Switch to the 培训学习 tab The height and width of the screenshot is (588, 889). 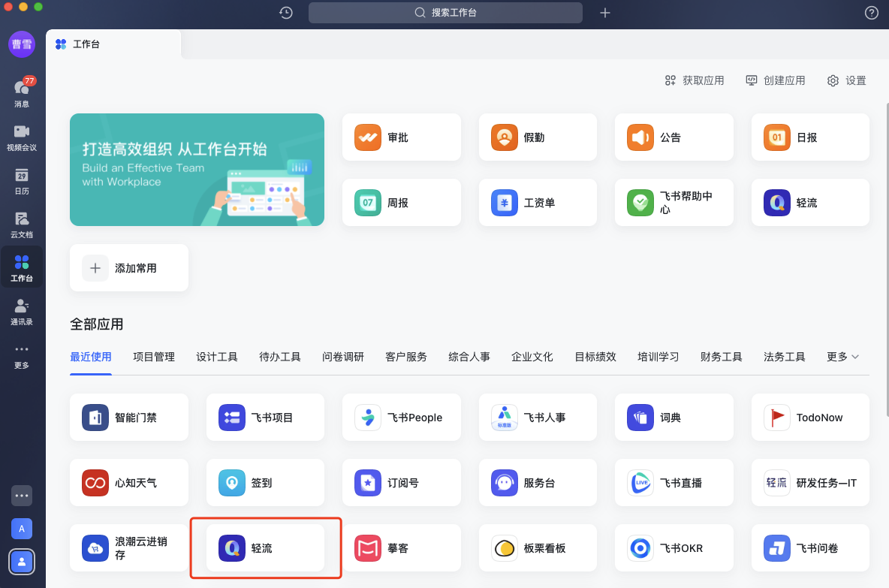(658, 357)
